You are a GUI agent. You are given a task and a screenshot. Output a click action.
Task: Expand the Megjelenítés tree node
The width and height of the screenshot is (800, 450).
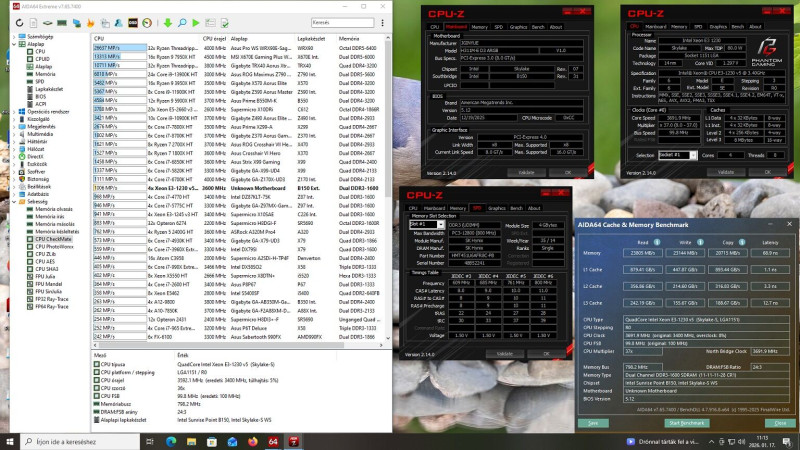click(x=14, y=127)
